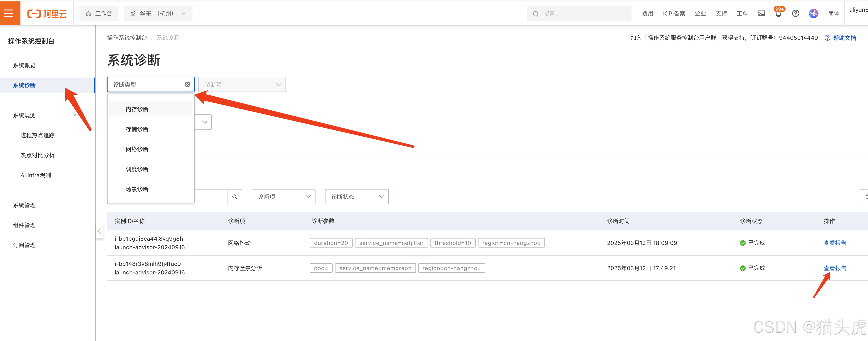Click 操作系统控制台 breadcrumb

click(x=127, y=38)
